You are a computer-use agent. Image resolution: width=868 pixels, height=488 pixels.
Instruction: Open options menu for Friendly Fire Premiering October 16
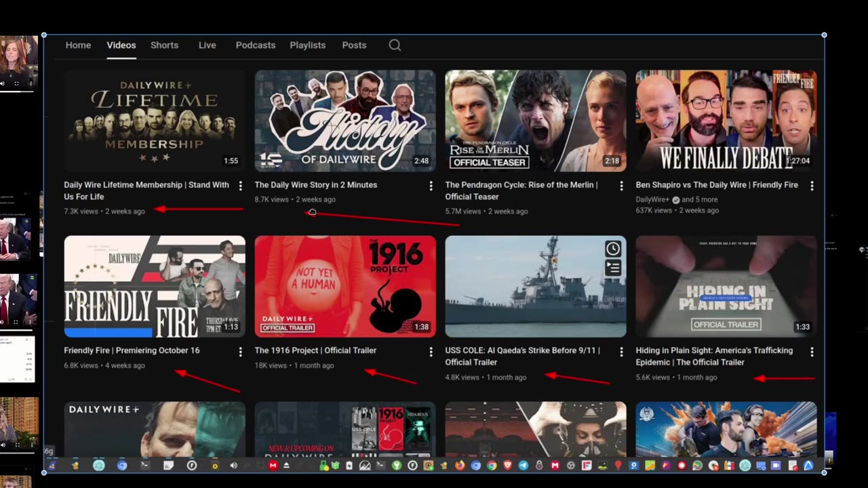240,352
